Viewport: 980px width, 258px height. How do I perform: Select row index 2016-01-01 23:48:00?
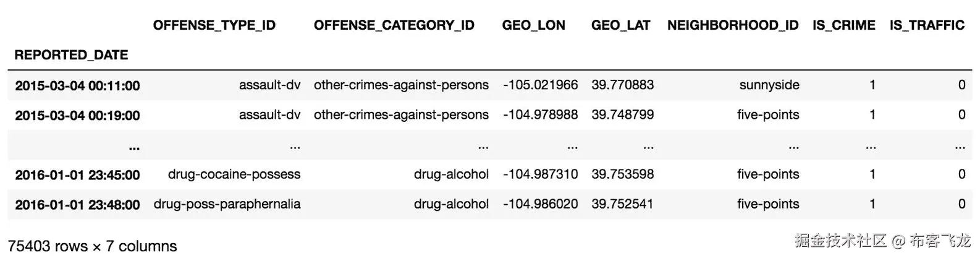point(77,205)
